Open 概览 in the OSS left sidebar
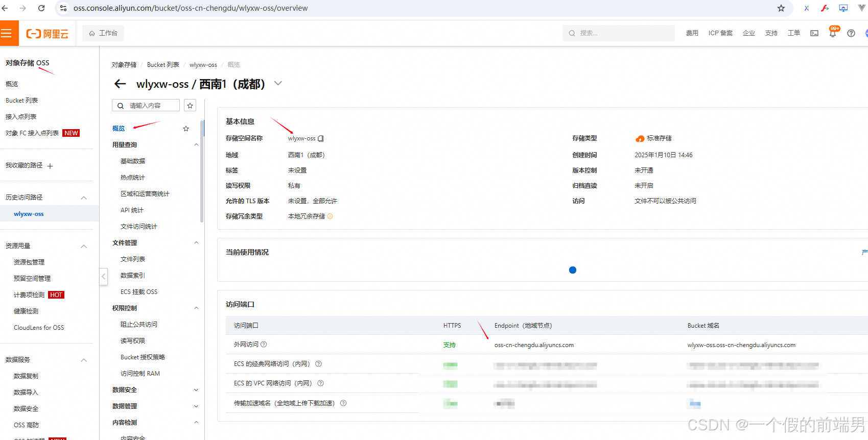Screen dimensions: 868x440 (12, 84)
